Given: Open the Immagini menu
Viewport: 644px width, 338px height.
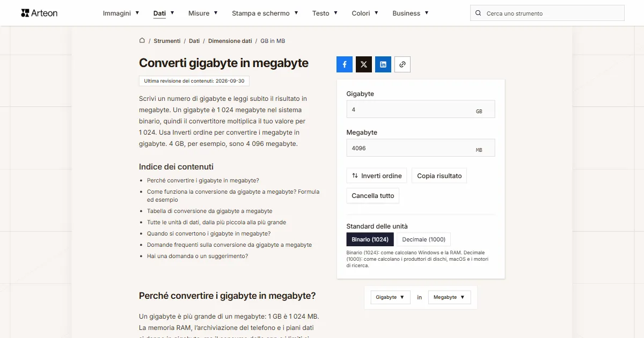Looking at the screenshot, I should [121, 13].
